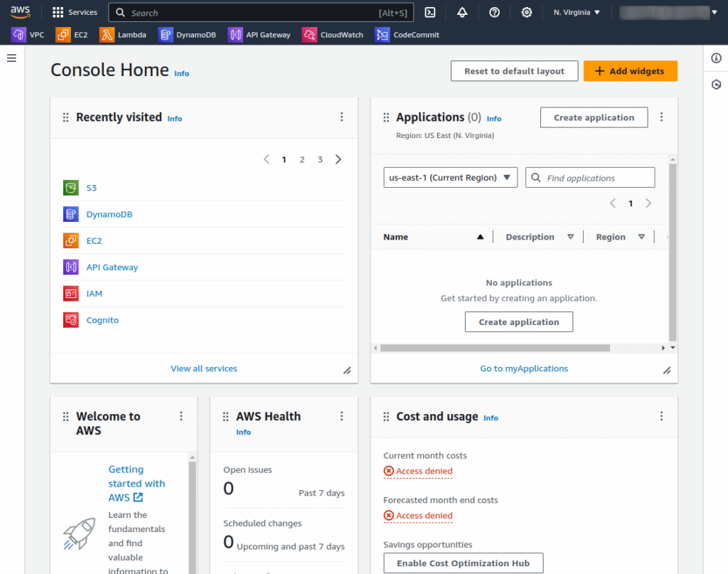The height and width of the screenshot is (574, 728).
Task: Open the us-east-1 Current Region dropdown
Action: pos(450,177)
